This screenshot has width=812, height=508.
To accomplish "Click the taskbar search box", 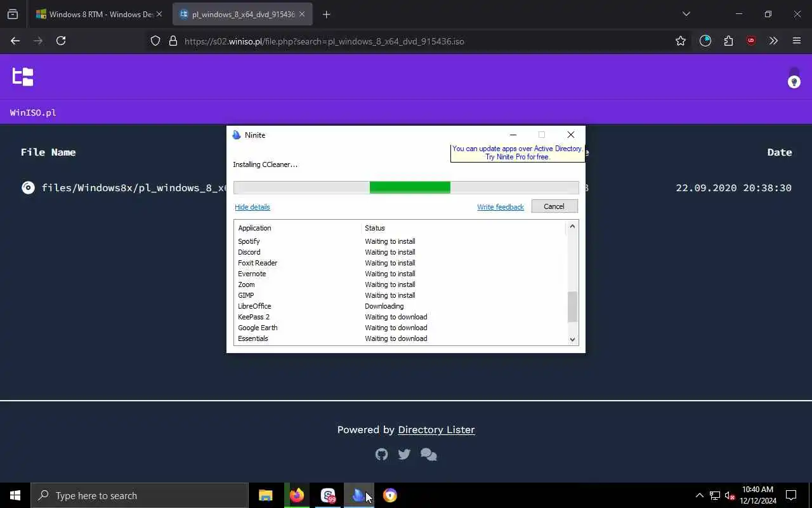I will click(x=140, y=495).
